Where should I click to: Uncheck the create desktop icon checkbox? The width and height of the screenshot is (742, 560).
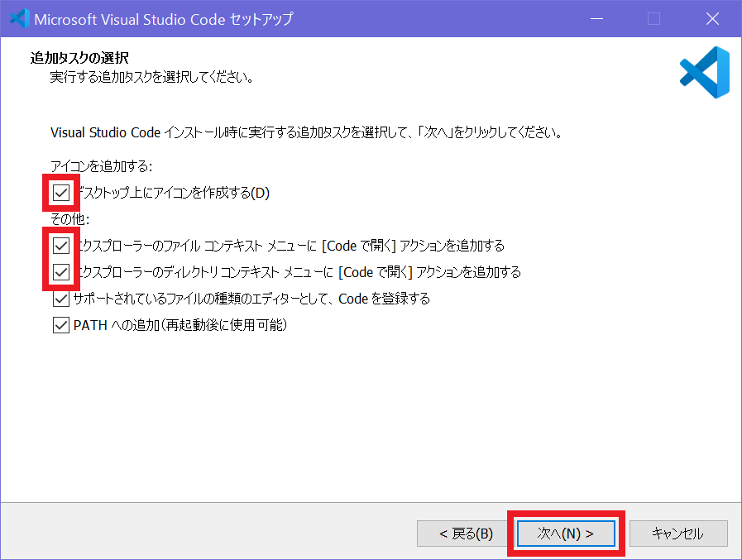tap(60, 194)
